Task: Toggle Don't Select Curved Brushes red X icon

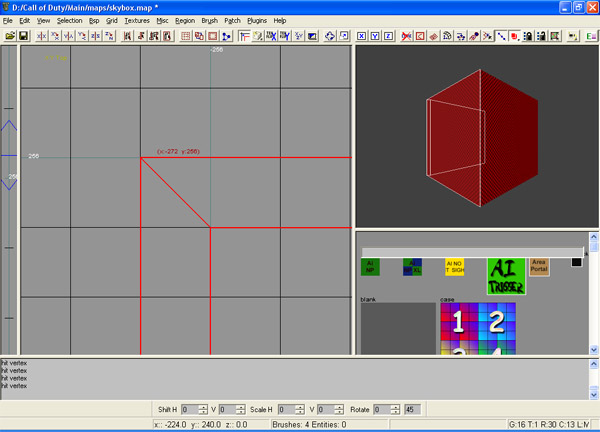Action: (x=406, y=36)
